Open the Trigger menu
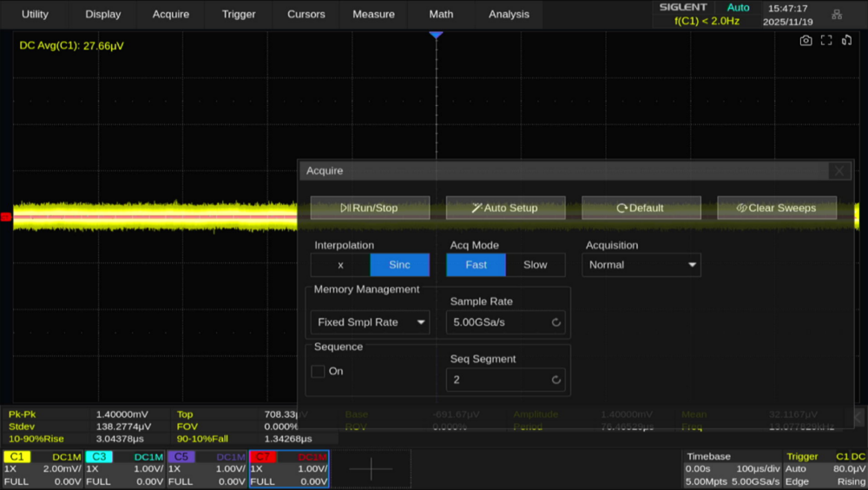The width and height of the screenshot is (868, 490). tap(239, 14)
